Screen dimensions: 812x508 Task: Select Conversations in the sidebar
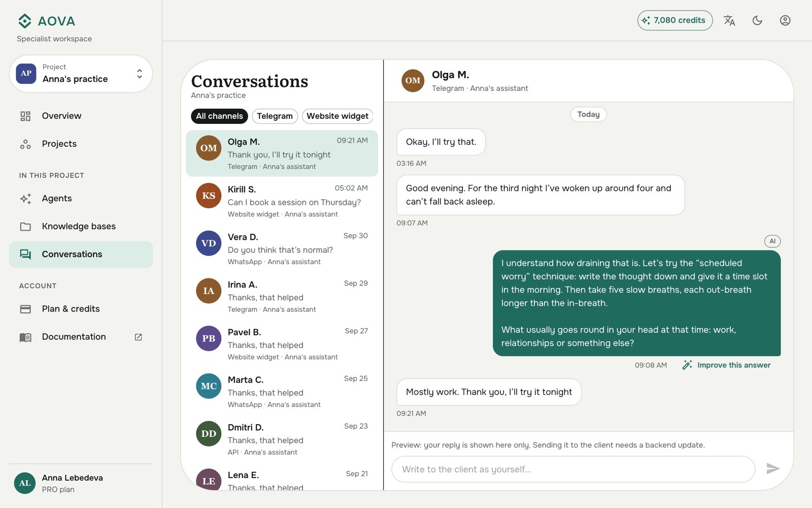(x=81, y=255)
